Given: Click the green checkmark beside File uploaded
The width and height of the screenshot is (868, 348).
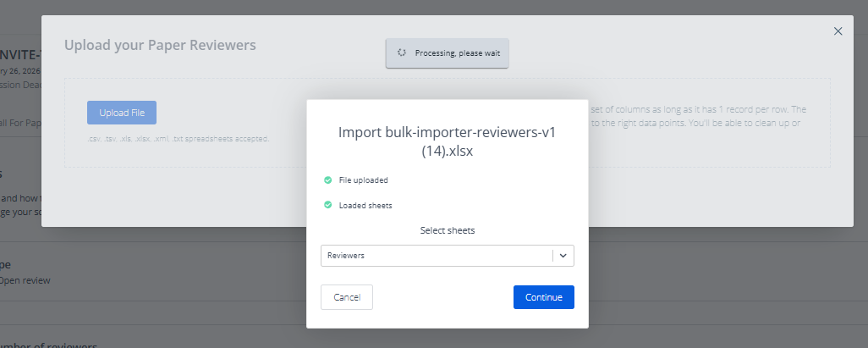Looking at the screenshot, I should [x=327, y=180].
